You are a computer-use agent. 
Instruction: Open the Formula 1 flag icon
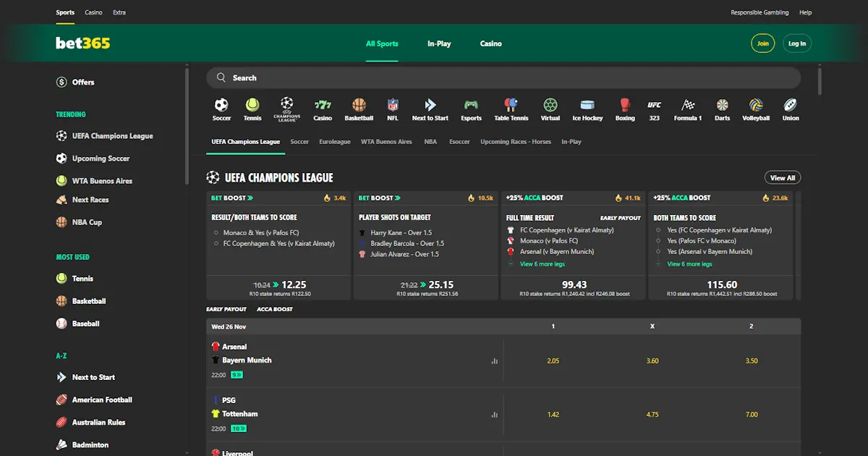pyautogui.click(x=686, y=107)
